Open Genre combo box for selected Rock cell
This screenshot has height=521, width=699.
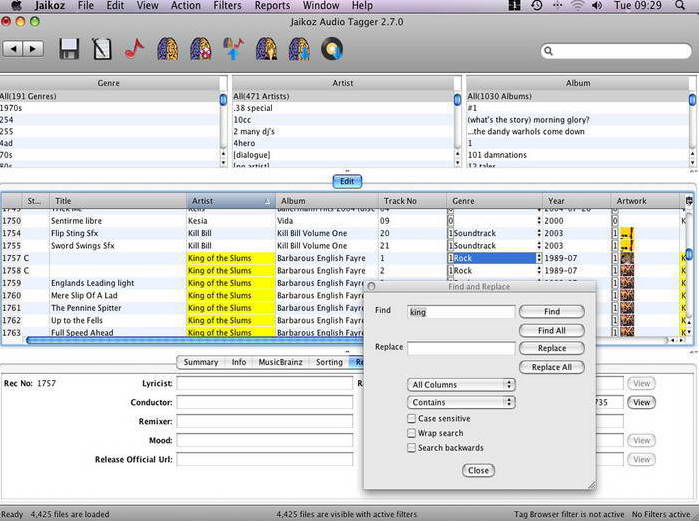pos(539,258)
